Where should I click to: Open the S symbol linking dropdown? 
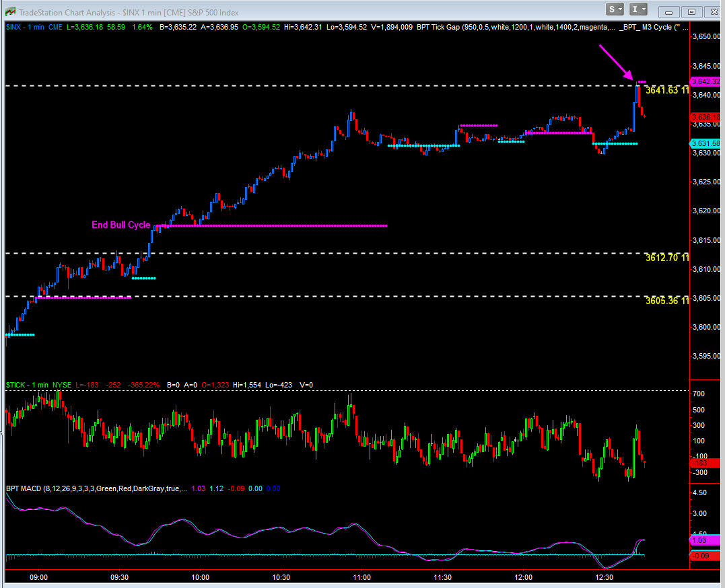(x=616, y=9)
